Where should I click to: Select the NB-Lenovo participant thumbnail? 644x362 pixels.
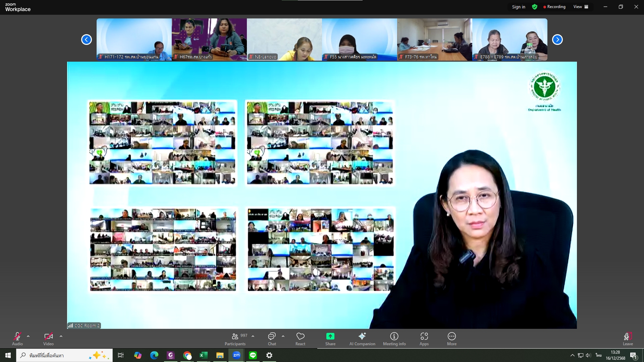pos(284,40)
